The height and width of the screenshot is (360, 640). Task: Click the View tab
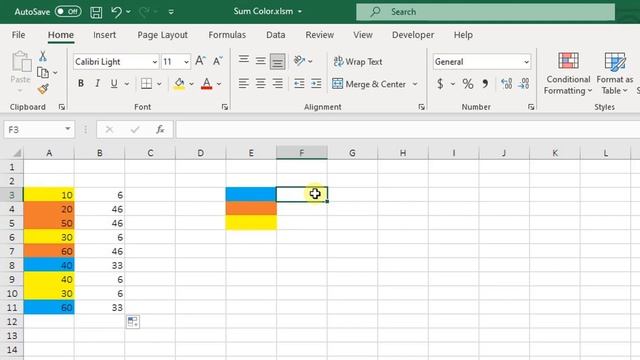(x=362, y=35)
